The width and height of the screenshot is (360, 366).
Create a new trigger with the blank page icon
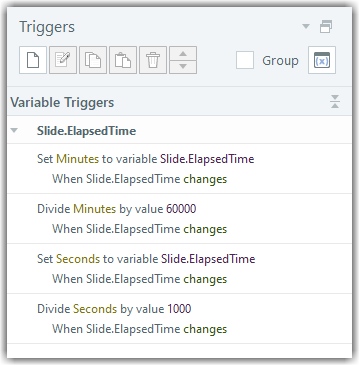[x=33, y=60]
